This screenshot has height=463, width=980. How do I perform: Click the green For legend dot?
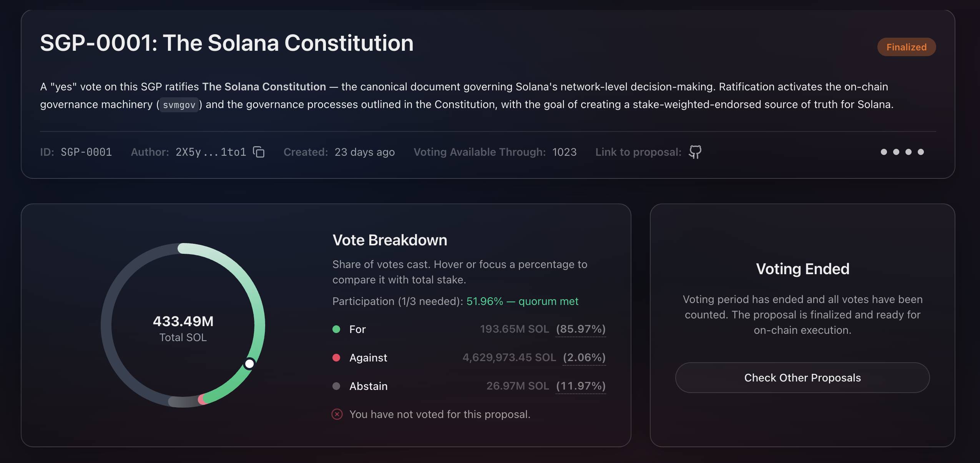tap(336, 329)
